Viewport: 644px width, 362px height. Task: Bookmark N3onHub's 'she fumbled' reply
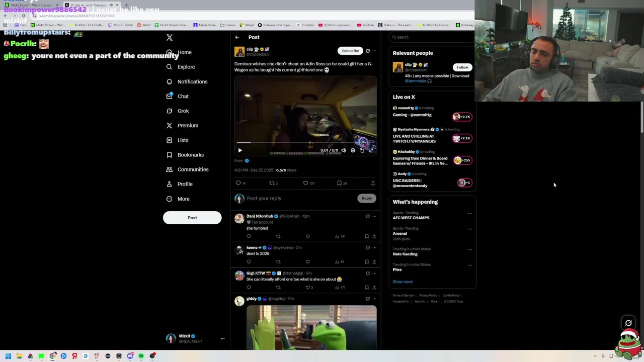click(x=367, y=236)
